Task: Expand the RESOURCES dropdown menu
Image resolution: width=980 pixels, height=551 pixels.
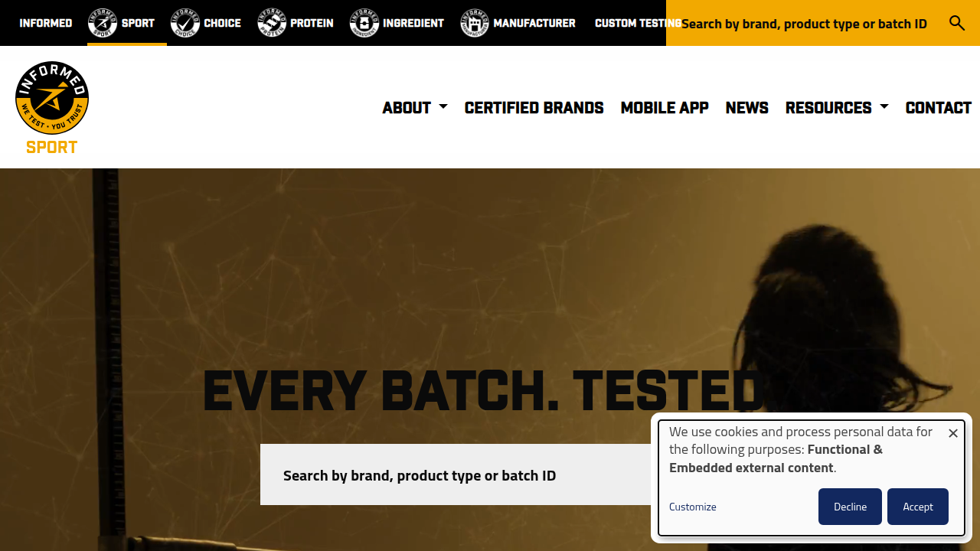Action: pos(837,108)
